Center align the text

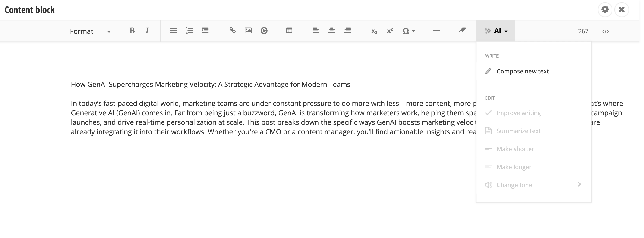point(331,31)
